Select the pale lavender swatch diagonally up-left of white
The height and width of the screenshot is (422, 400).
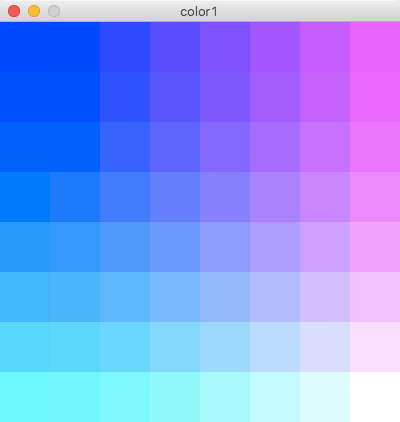325,347
